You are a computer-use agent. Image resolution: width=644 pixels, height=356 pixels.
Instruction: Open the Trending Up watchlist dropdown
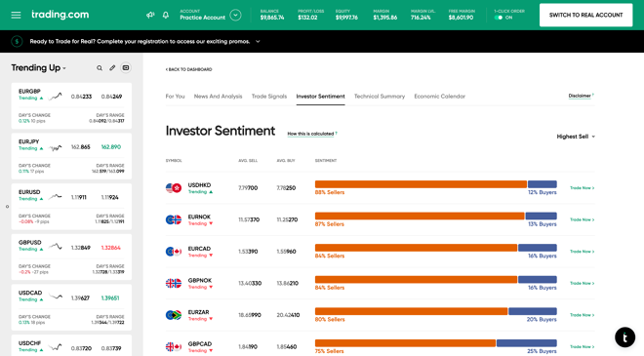pos(39,67)
